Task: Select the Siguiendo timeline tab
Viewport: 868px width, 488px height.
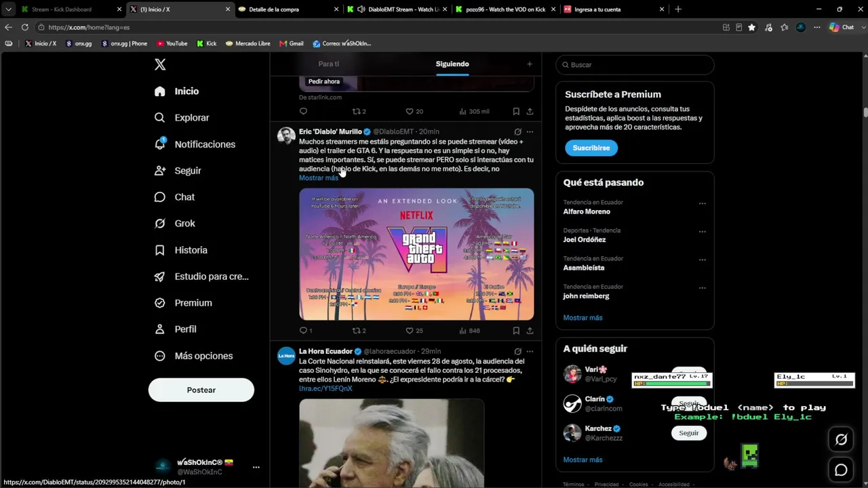Action: [x=452, y=64]
